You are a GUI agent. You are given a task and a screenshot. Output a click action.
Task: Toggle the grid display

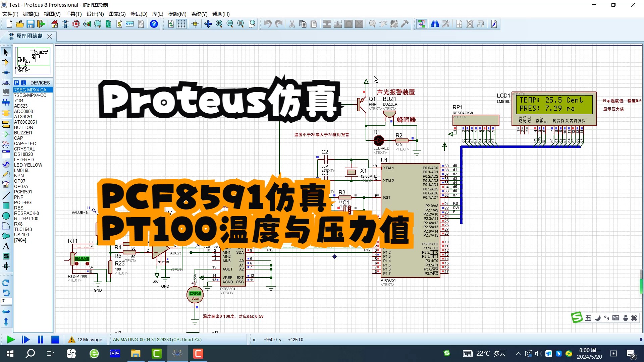[181, 24]
